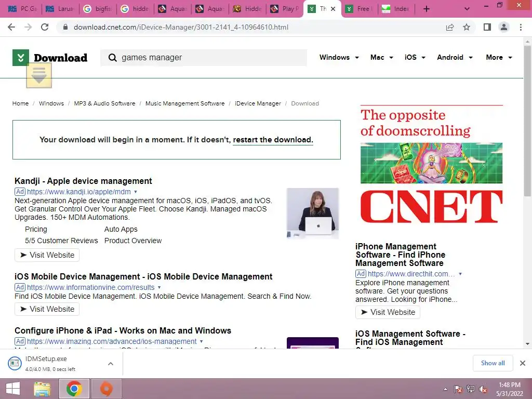This screenshot has width=532, height=399.
Task: Open the Windows Start menu
Action: 13,389
